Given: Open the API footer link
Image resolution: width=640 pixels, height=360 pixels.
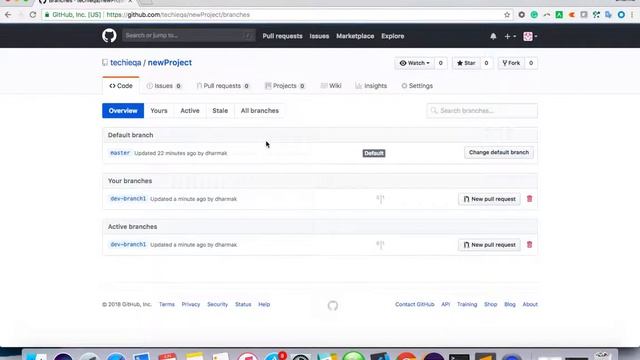Looking at the screenshot, I should [x=445, y=304].
